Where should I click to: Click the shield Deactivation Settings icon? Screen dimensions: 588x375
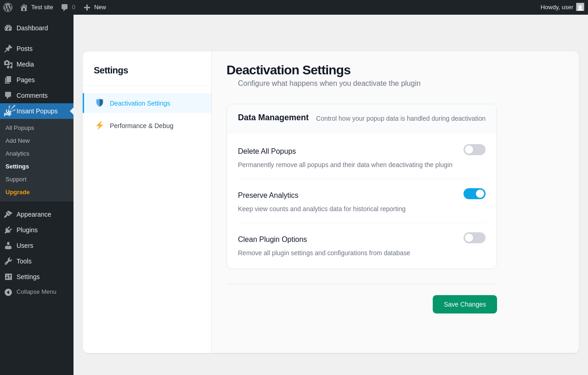click(x=100, y=103)
